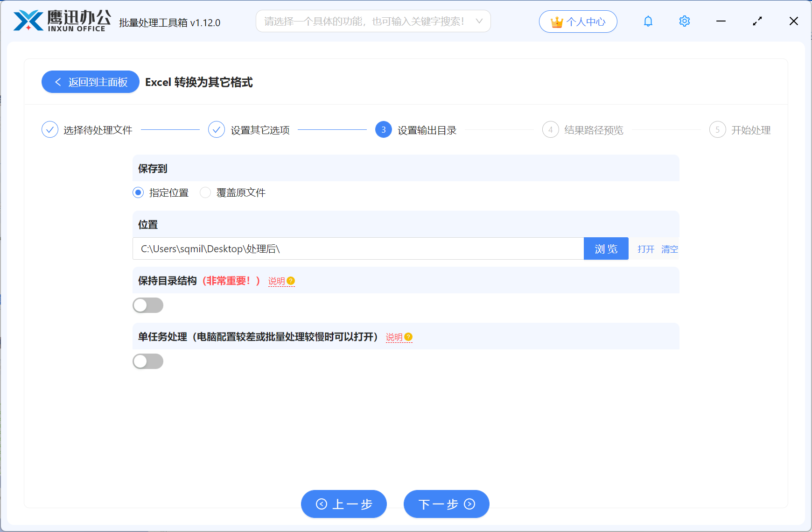The width and height of the screenshot is (812, 532).
Task: Select the 指定位置 radio option
Action: 138,192
